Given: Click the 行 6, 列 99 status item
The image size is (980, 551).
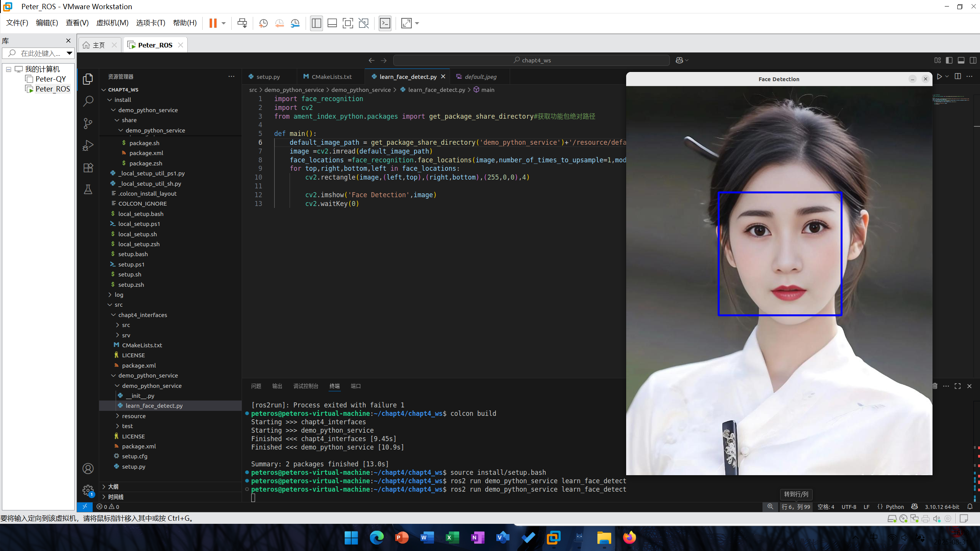Looking at the screenshot, I should tap(796, 507).
